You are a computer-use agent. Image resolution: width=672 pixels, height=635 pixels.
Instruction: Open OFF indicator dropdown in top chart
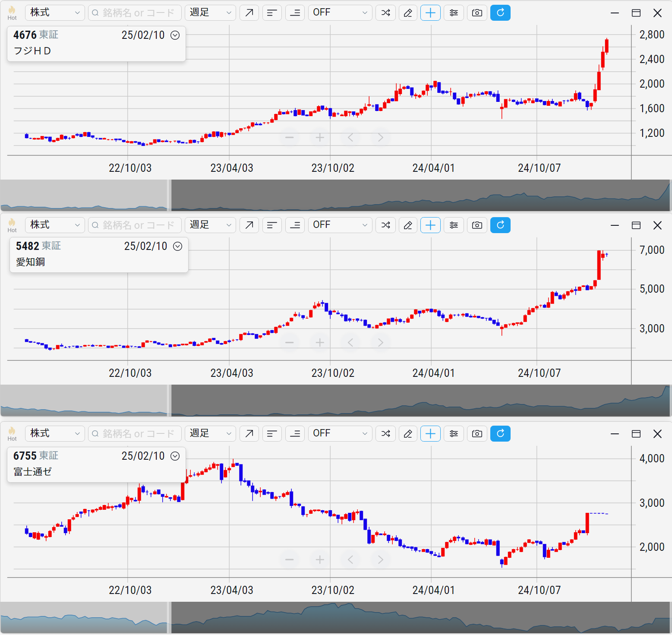(340, 13)
